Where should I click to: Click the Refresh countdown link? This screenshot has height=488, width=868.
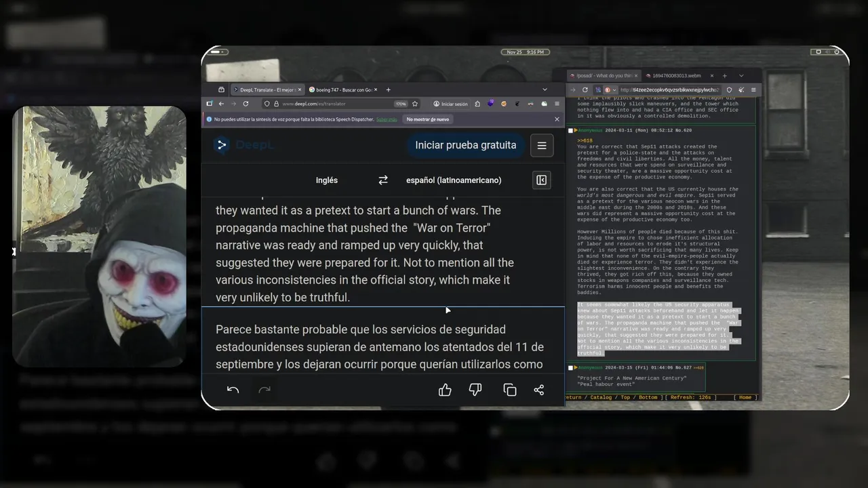[x=691, y=397]
